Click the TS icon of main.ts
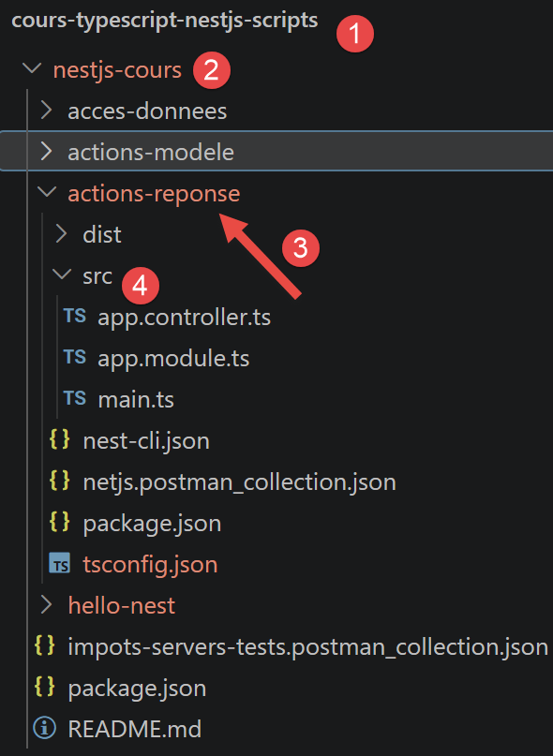Image resolution: width=553 pixels, height=756 pixels. point(75,399)
